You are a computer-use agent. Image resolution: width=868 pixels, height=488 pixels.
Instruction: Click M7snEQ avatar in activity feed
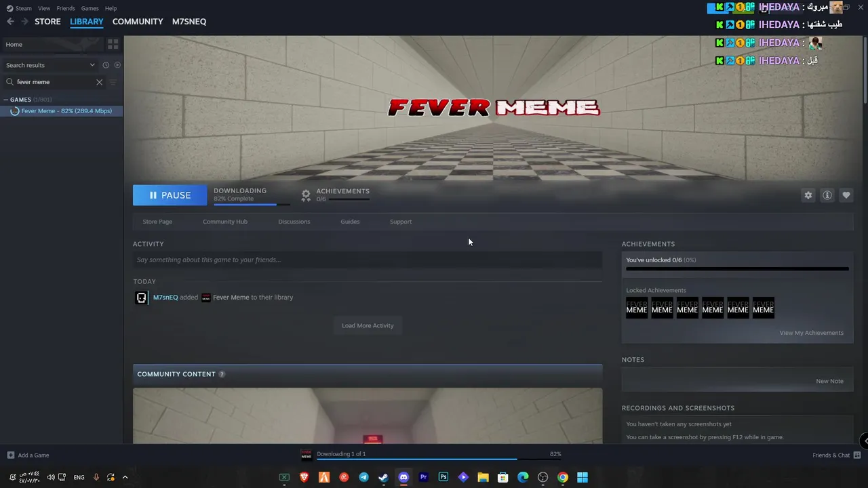[x=141, y=298]
